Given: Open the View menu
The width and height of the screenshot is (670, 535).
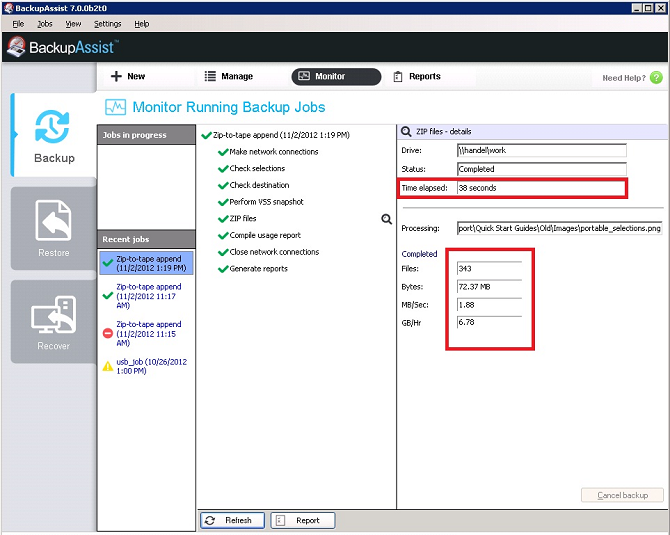Looking at the screenshot, I should click(x=73, y=24).
